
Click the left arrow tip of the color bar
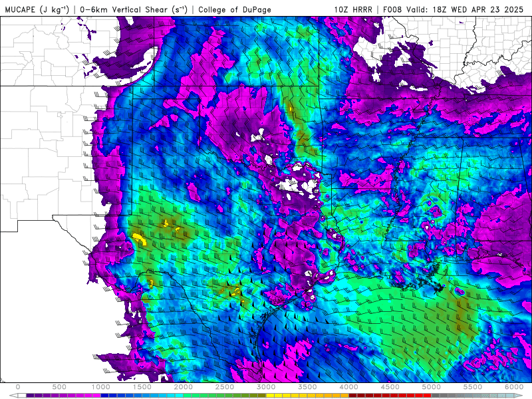tap(13, 396)
